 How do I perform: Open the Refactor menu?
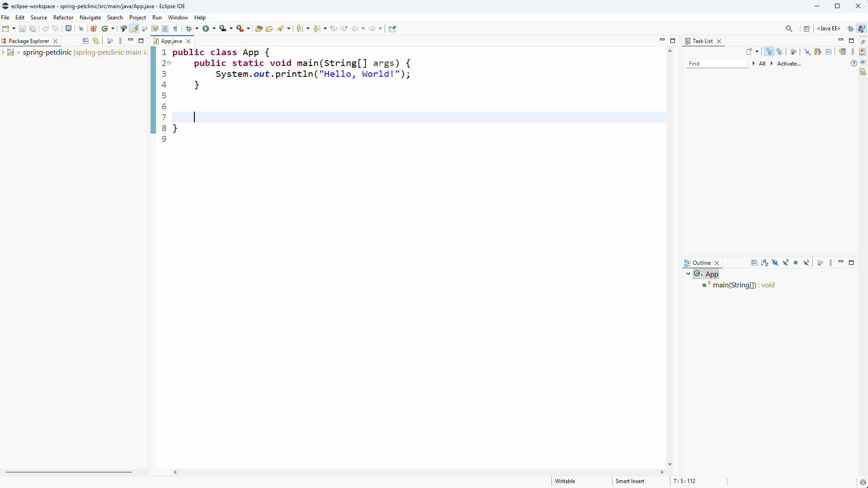point(63,18)
